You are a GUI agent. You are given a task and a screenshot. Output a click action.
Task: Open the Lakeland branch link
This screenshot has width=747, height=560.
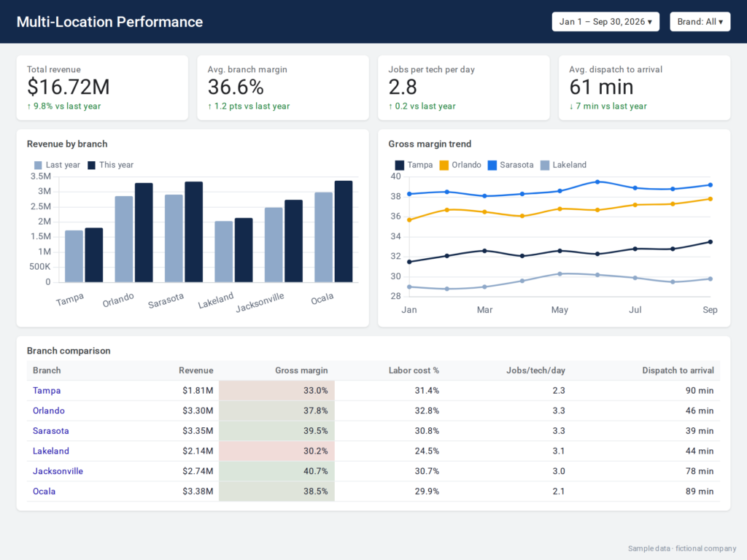pos(50,451)
